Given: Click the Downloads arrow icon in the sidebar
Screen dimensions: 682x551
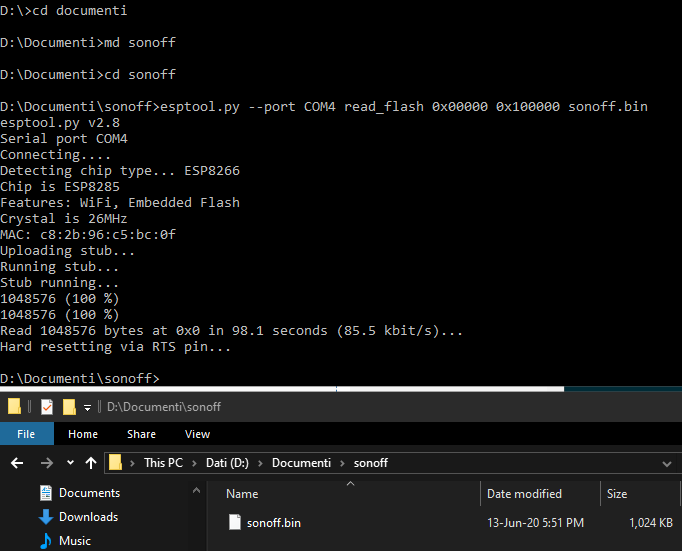Looking at the screenshot, I should [x=46, y=517].
